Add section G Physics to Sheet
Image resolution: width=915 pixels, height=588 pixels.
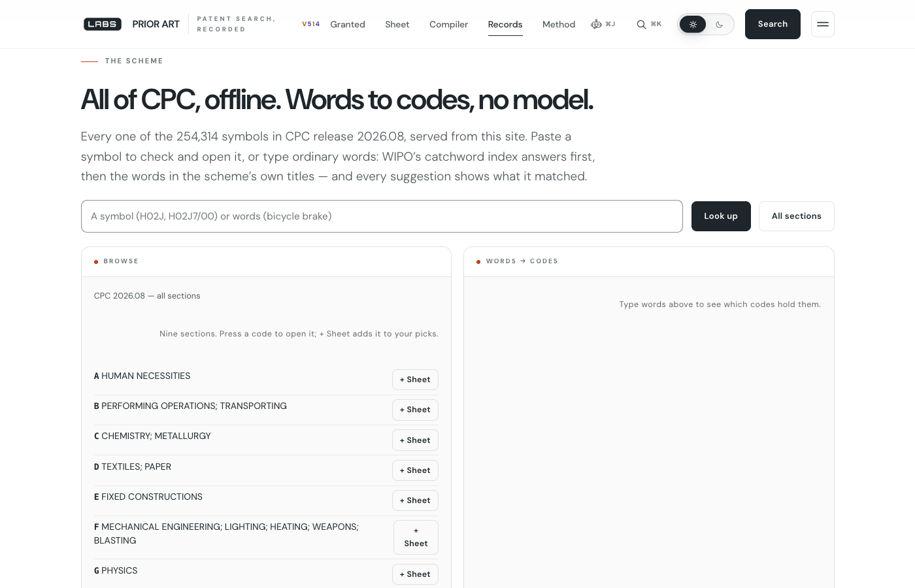415,574
